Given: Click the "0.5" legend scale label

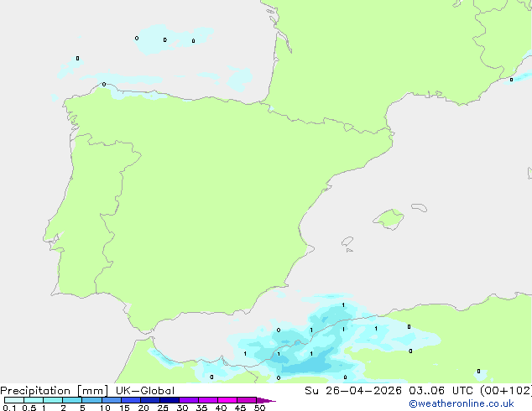Looking at the screenshot, I should (x=29, y=408).
